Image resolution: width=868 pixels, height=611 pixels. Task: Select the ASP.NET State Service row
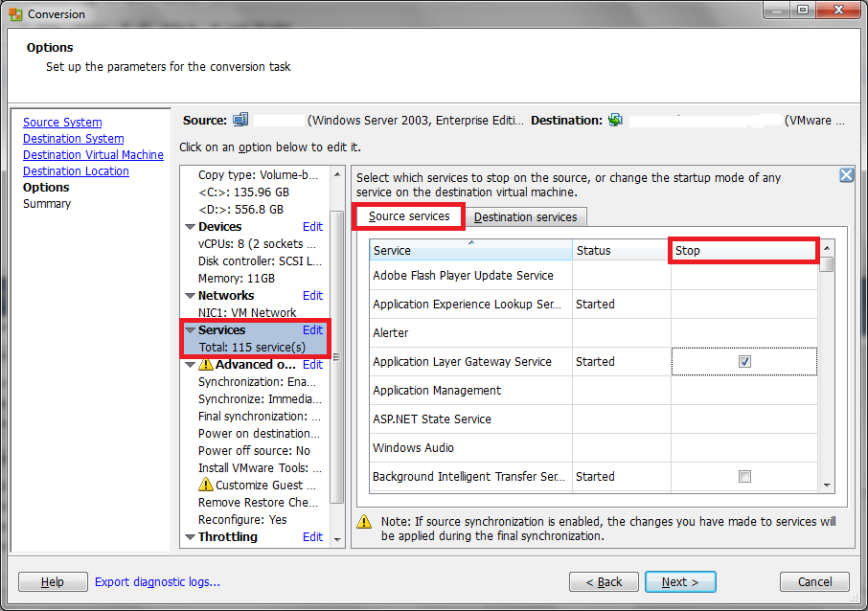[593, 419]
